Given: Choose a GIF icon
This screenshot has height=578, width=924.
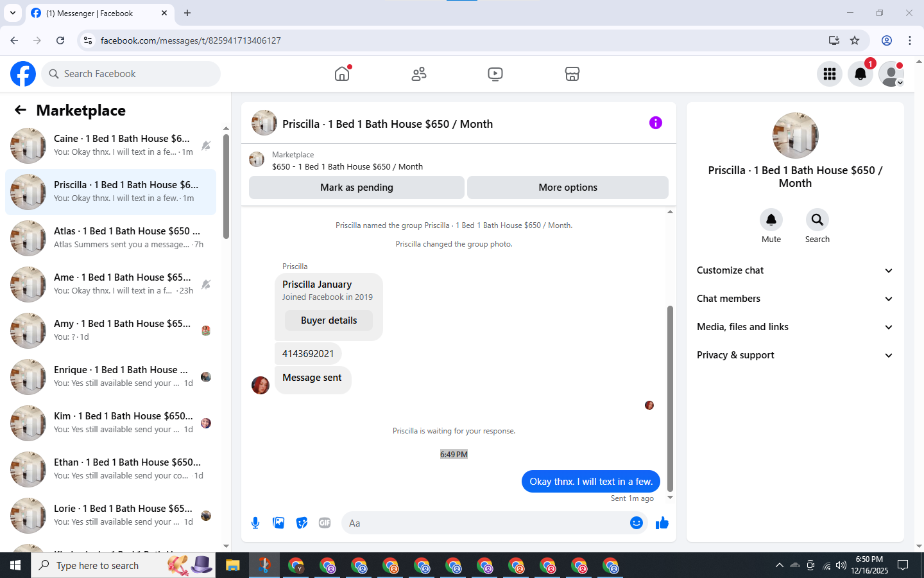Looking at the screenshot, I should [x=325, y=523].
